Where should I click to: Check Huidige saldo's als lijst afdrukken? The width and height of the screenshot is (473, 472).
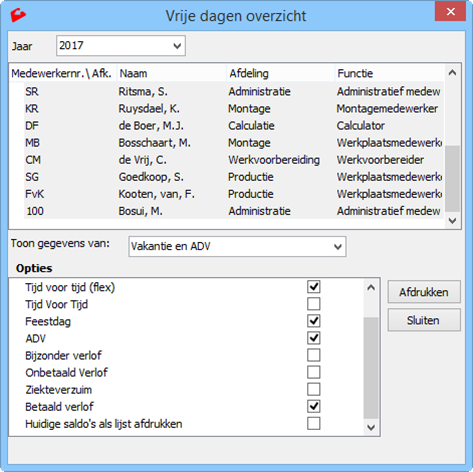click(314, 424)
